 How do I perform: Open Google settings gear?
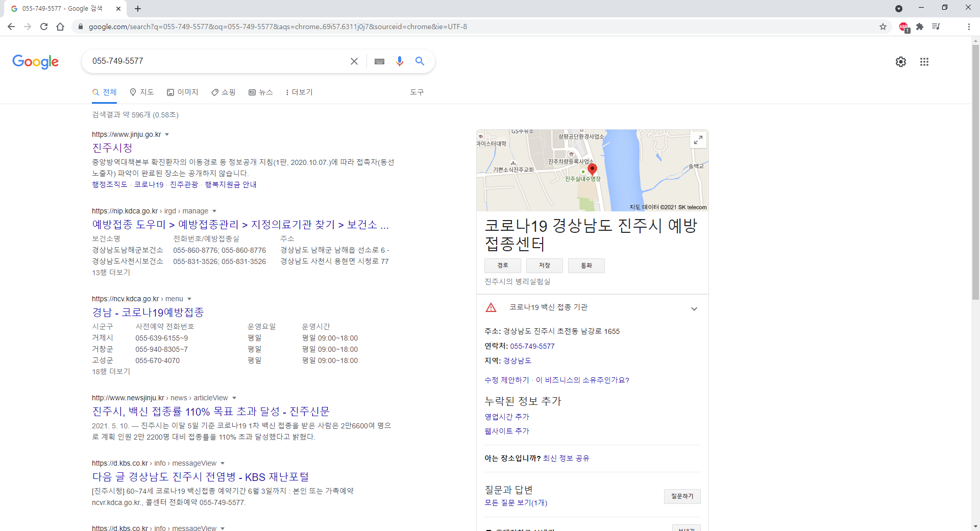(x=901, y=62)
